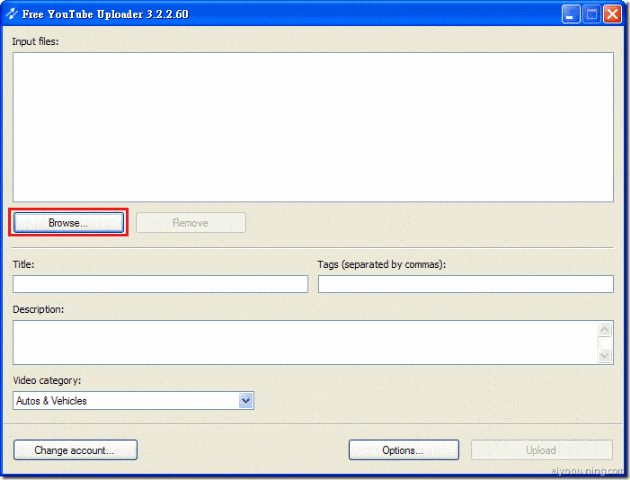Image resolution: width=630 pixels, height=480 pixels.
Task: Click the Free YouTube Uploader title bar icon
Action: (x=12, y=14)
